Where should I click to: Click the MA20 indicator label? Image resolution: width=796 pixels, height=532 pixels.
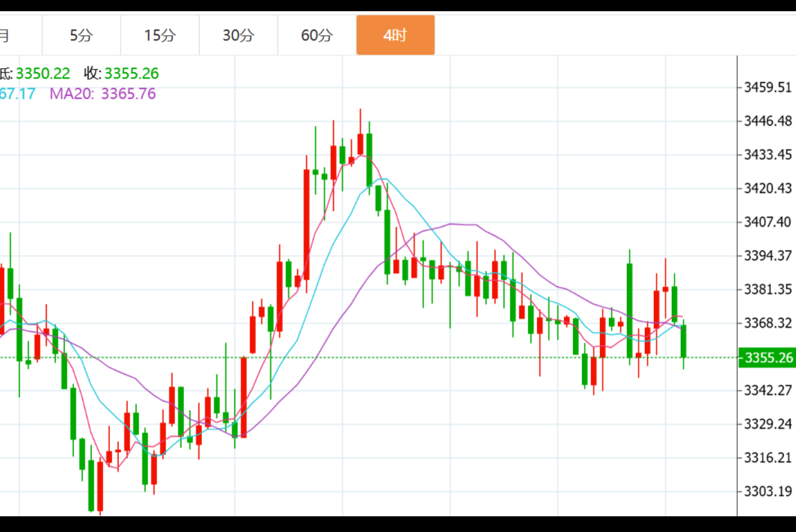click(x=72, y=94)
